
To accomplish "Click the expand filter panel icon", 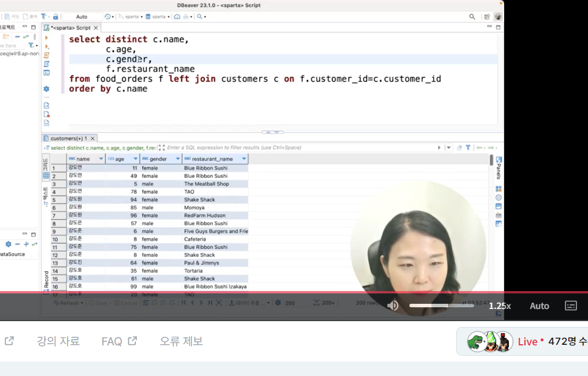I will click(x=162, y=147).
